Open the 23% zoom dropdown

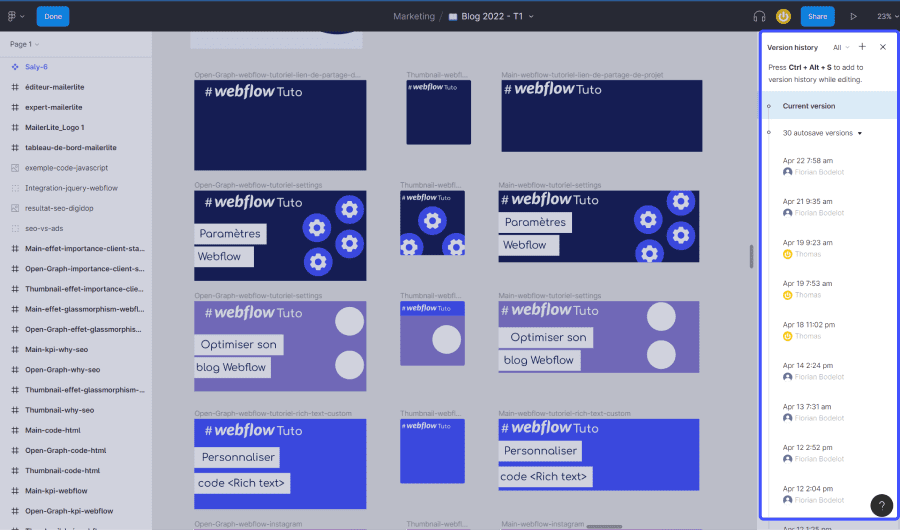(887, 17)
